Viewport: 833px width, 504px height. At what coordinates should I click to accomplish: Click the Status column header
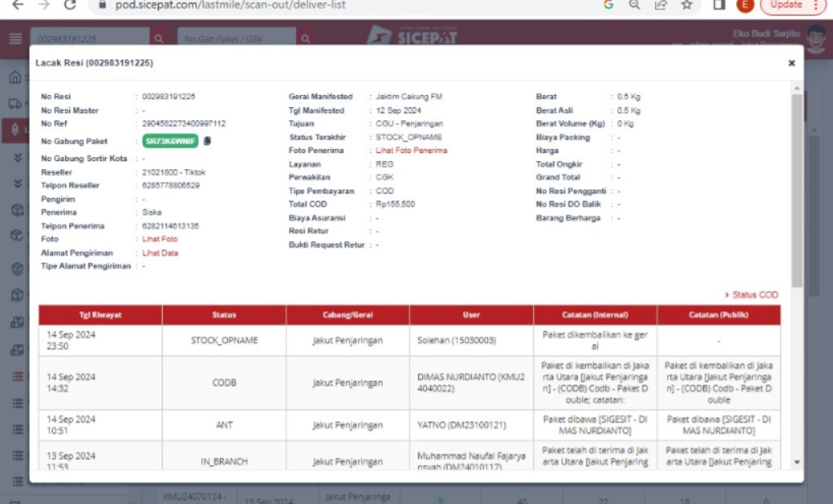(x=224, y=315)
